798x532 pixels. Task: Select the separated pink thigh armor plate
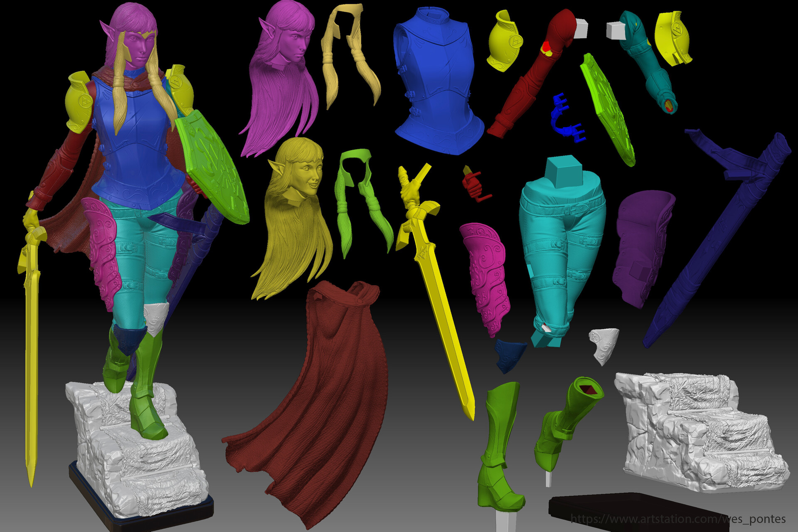click(487, 274)
